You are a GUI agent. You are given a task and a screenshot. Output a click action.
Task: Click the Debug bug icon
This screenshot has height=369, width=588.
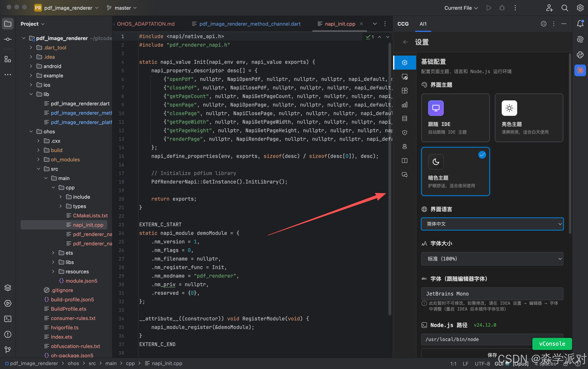click(502, 8)
